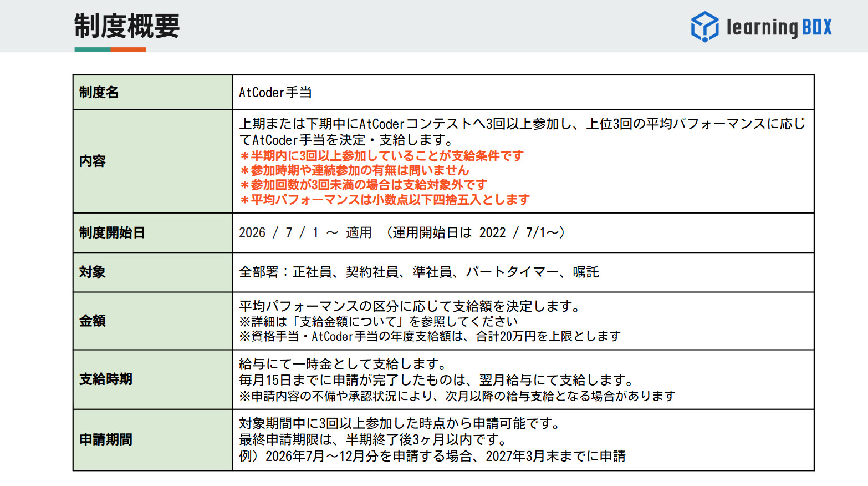Click the 全部署 employee types line
The image size is (868, 486).
pyautogui.click(x=419, y=272)
